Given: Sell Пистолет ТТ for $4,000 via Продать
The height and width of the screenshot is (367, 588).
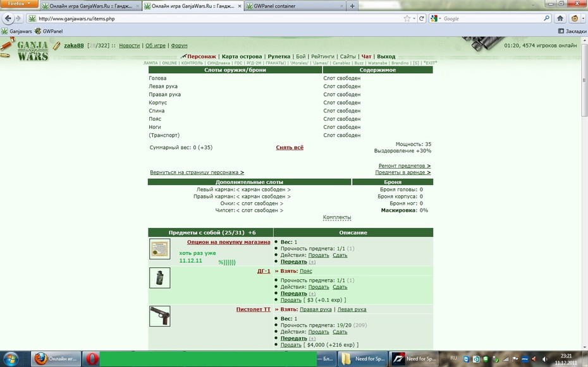Looking at the screenshot, I should [291, 345].
